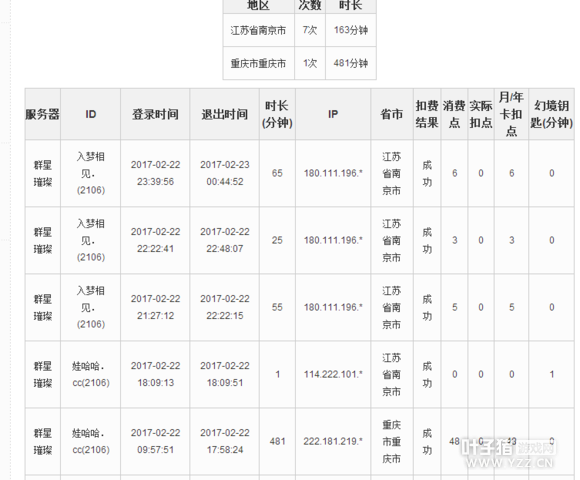Select the 退出时间 column header

(225, 114)
